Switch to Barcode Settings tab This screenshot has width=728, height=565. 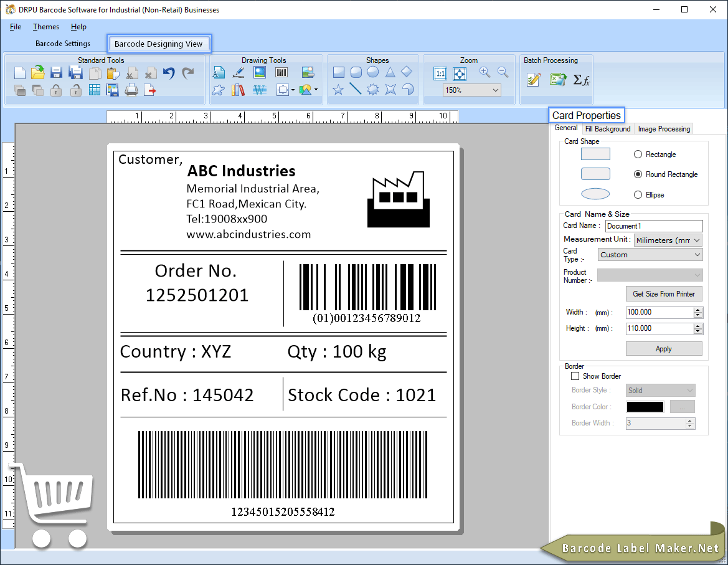pos(63,43)
